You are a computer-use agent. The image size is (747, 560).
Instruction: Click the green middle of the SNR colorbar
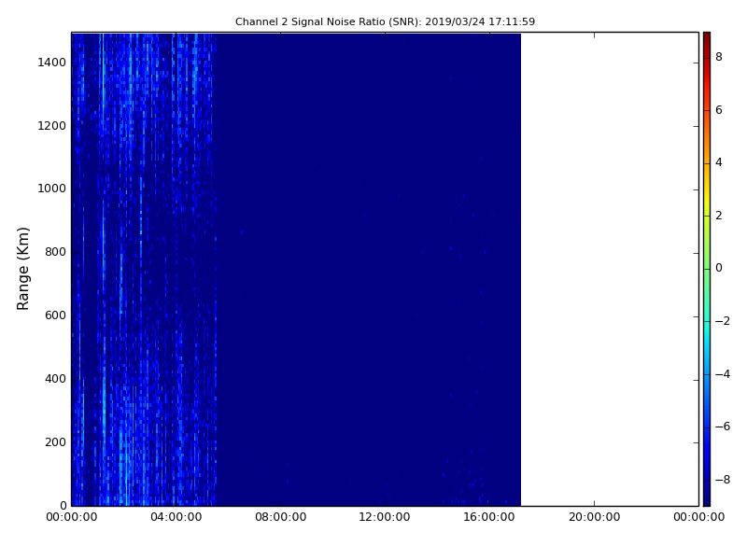(x=707, y=269)
